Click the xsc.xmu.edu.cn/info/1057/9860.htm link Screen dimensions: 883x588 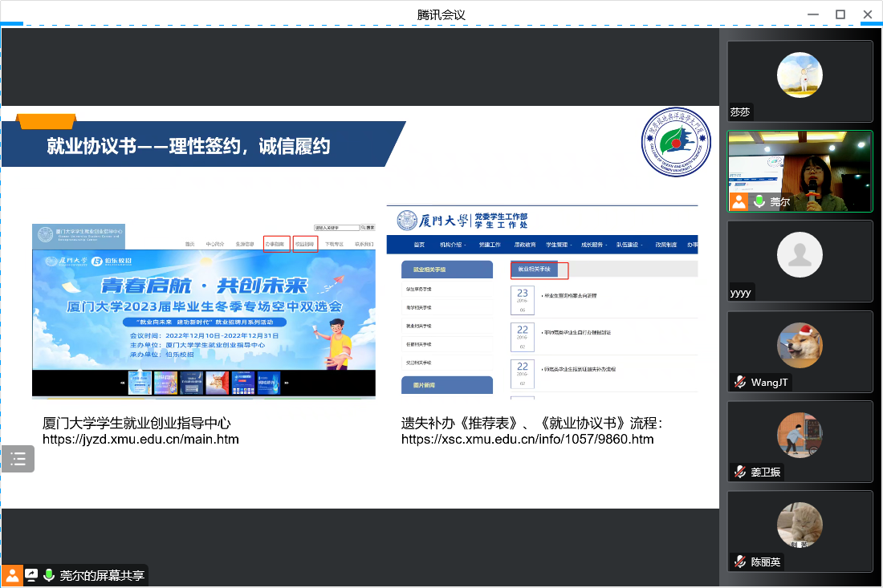tap(527, 440)
